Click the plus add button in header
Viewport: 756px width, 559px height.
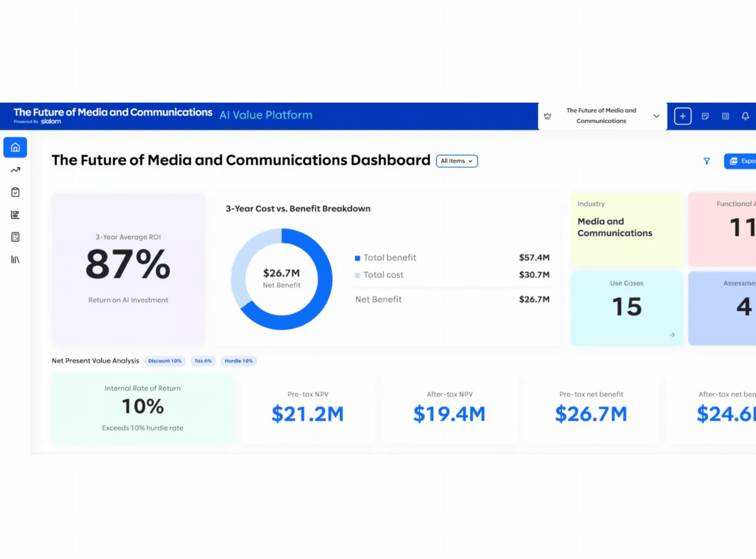682,116
